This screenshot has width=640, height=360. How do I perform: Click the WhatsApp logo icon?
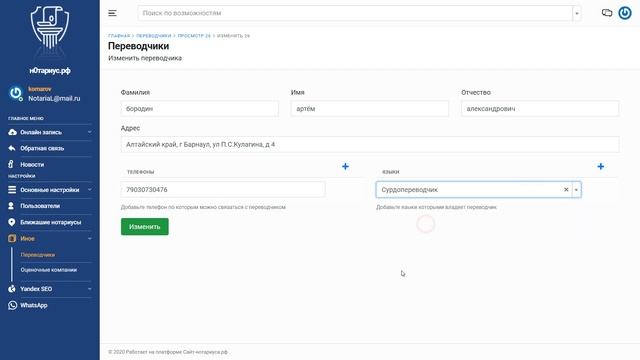pos(12,305)
